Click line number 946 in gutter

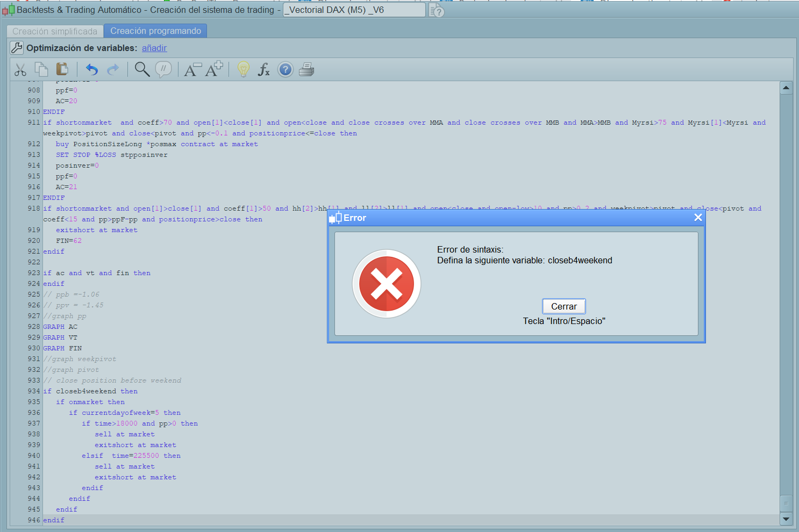point(34,520)
